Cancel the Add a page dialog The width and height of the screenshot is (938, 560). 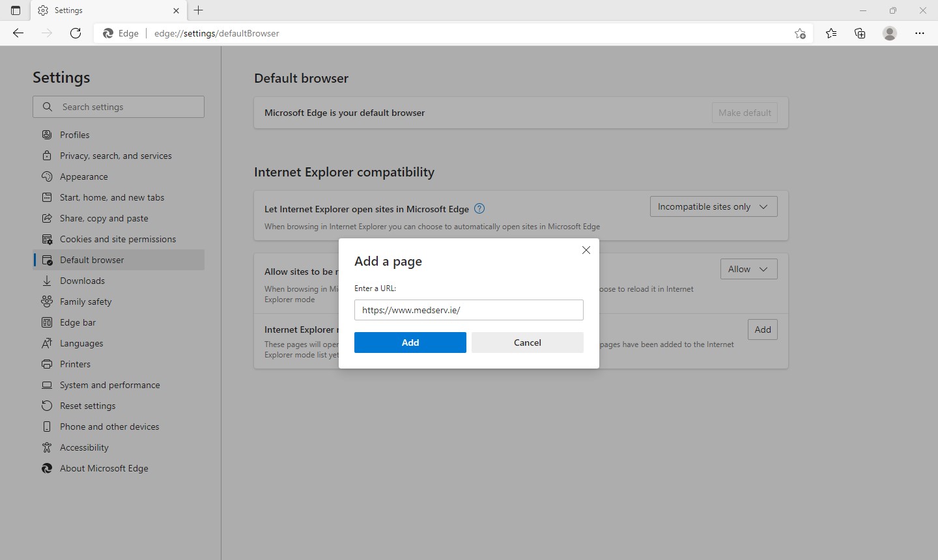tap(527, 343)
